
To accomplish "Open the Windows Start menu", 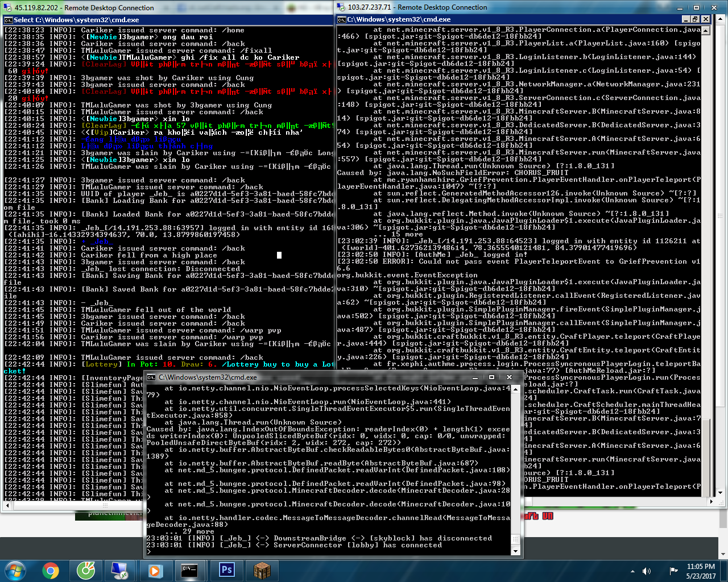I will pos(15,570).
